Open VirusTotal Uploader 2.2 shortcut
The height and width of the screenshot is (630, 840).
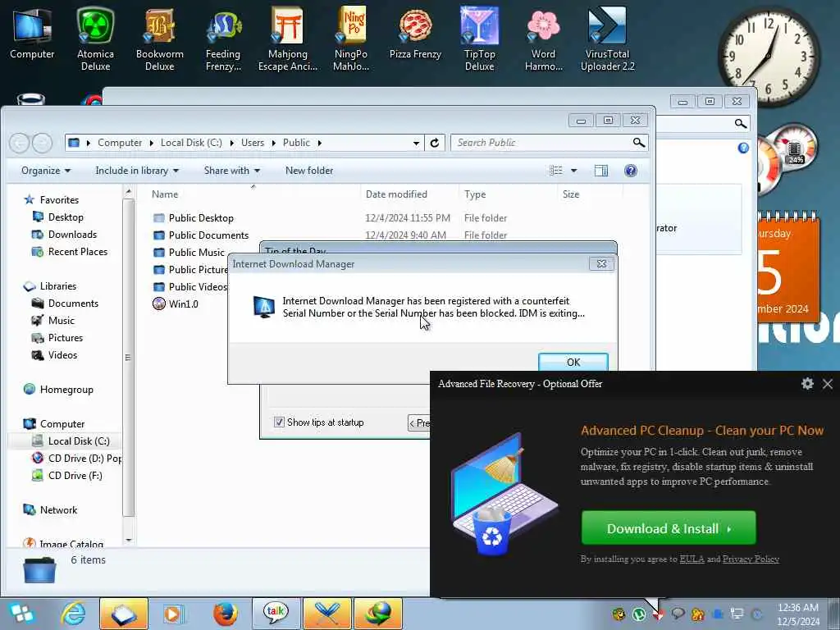click(608, 39)
